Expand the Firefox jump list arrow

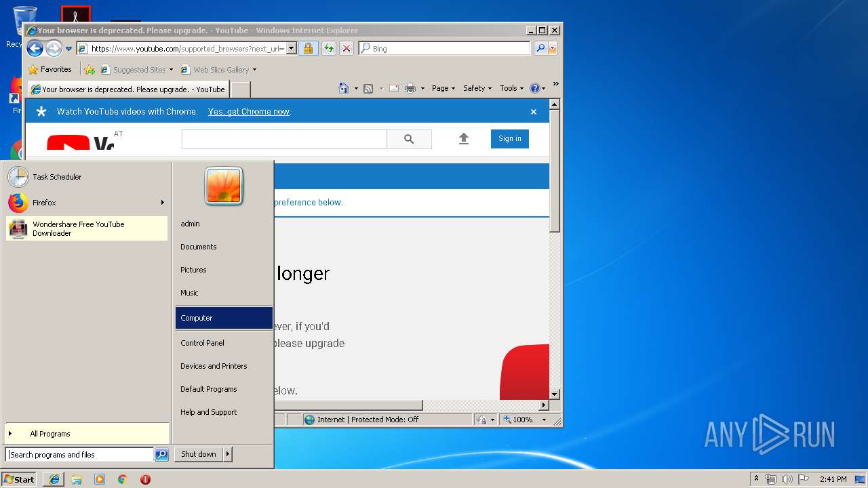coord(162,203)
